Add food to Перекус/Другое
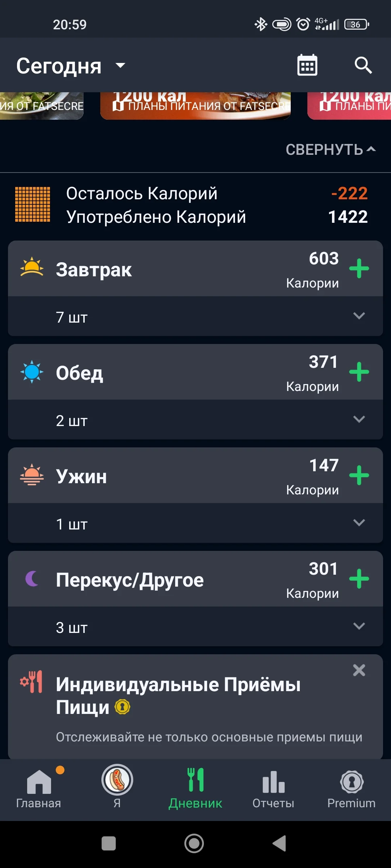The height and width of the screenshot is (868, 391). (359, 579)
